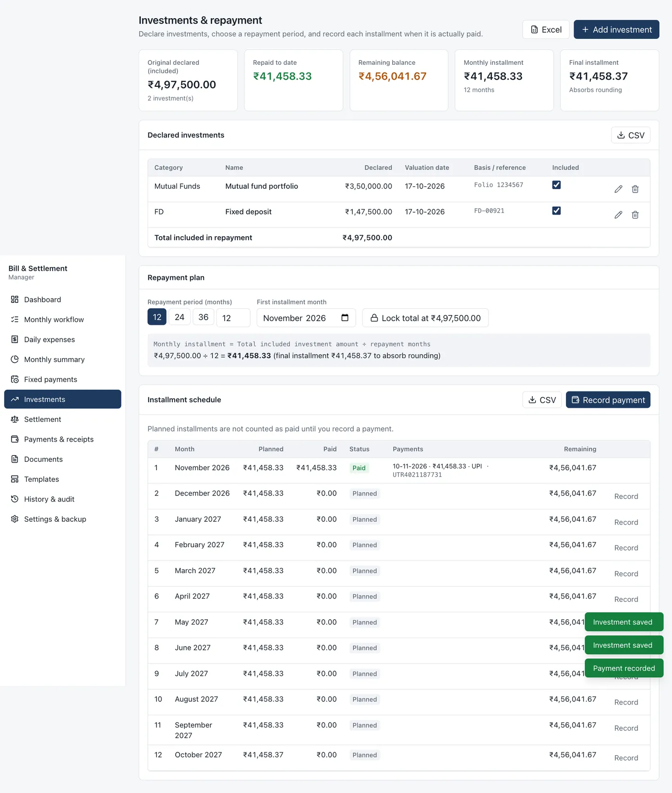Open Dashboard in sidebar

[62, 300]
